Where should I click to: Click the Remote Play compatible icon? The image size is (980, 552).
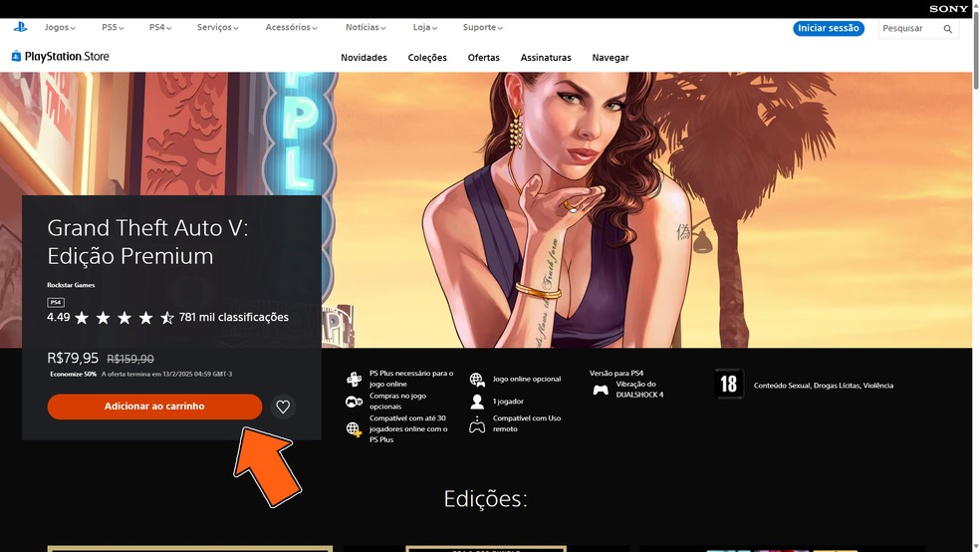[477, 424]
